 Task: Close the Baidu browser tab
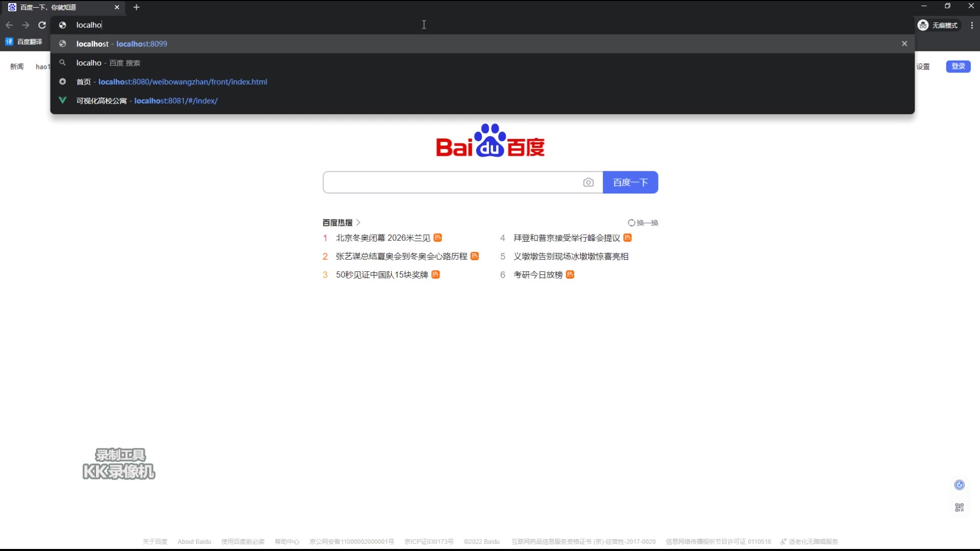coord(117,7)
